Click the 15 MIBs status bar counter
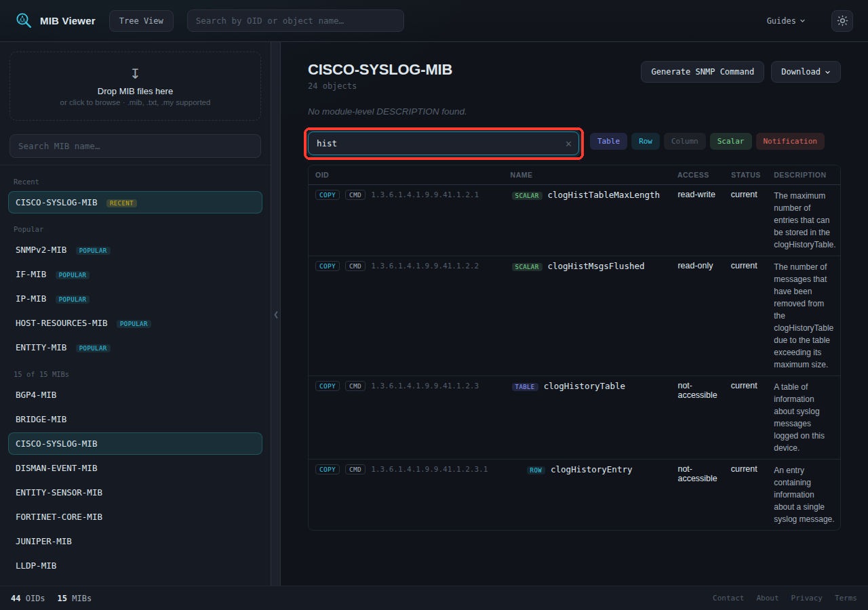868x610 pixels. [x=75, y=598]
